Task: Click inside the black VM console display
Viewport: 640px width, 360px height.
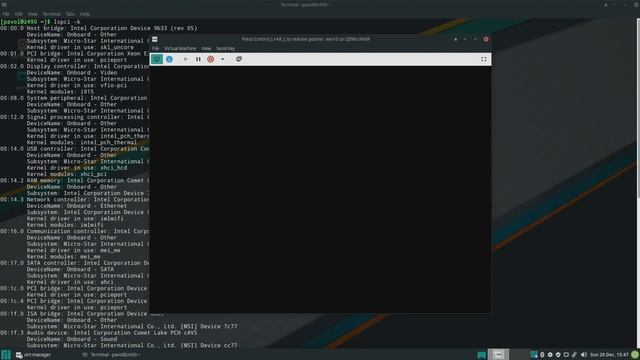Action: [320, 189]
